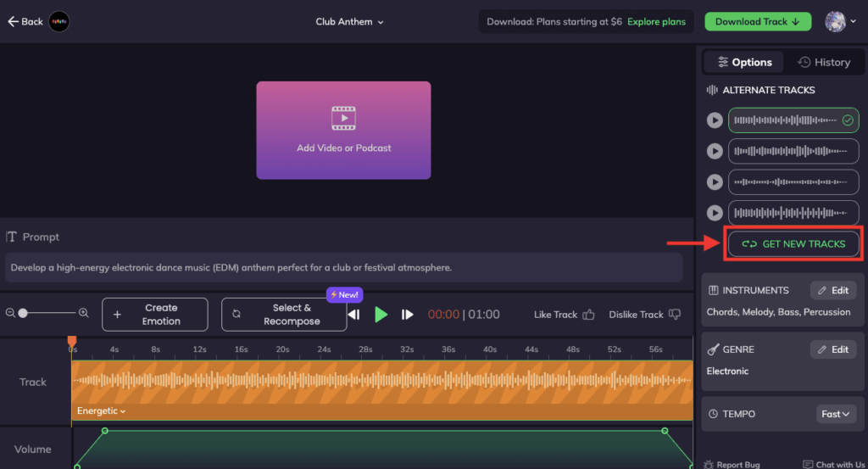
Task: Open the Club Anthem project name dropdown
Action: pos(349,21)
